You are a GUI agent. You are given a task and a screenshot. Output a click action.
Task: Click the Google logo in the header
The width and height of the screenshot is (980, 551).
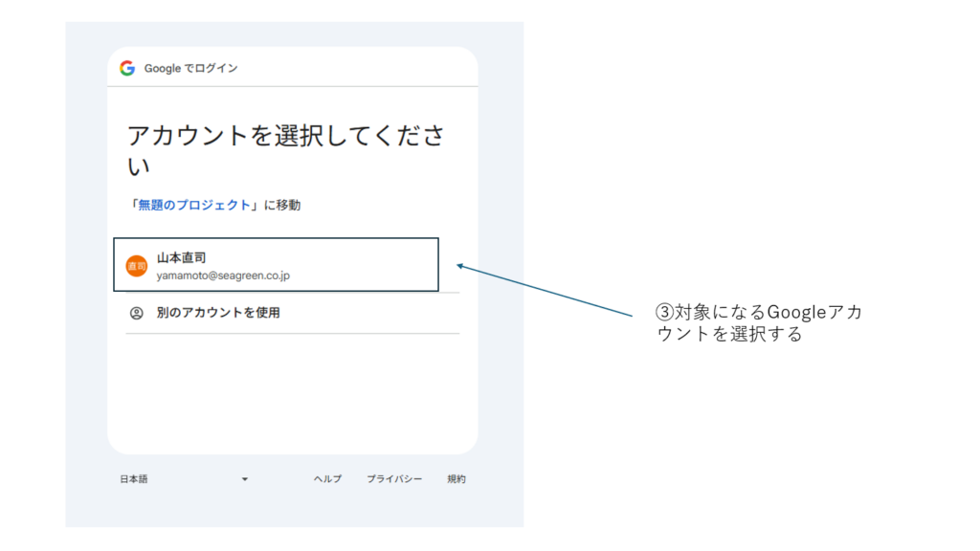pyautogui.click(x=127, y=68)
